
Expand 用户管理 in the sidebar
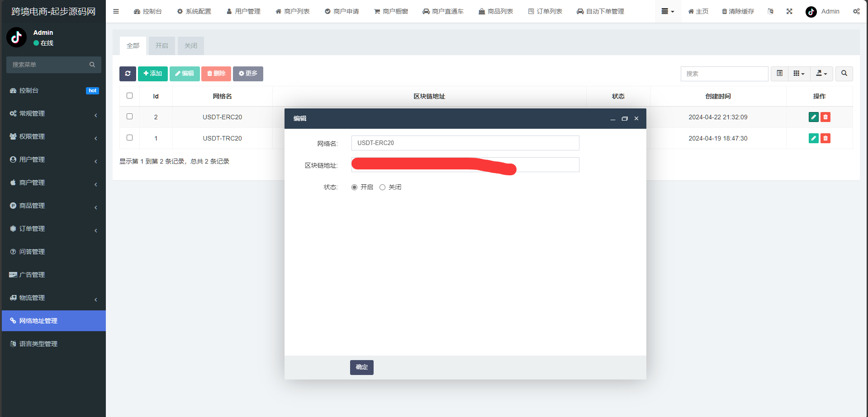pyautogui.click(x=54, y=159)
